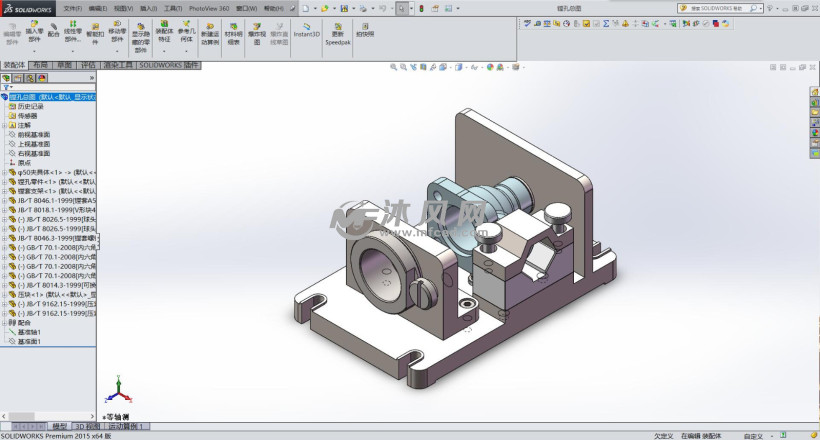820x440 pixels.
Task: Click the 自定义 status bar button
Action: pos(754,436)
